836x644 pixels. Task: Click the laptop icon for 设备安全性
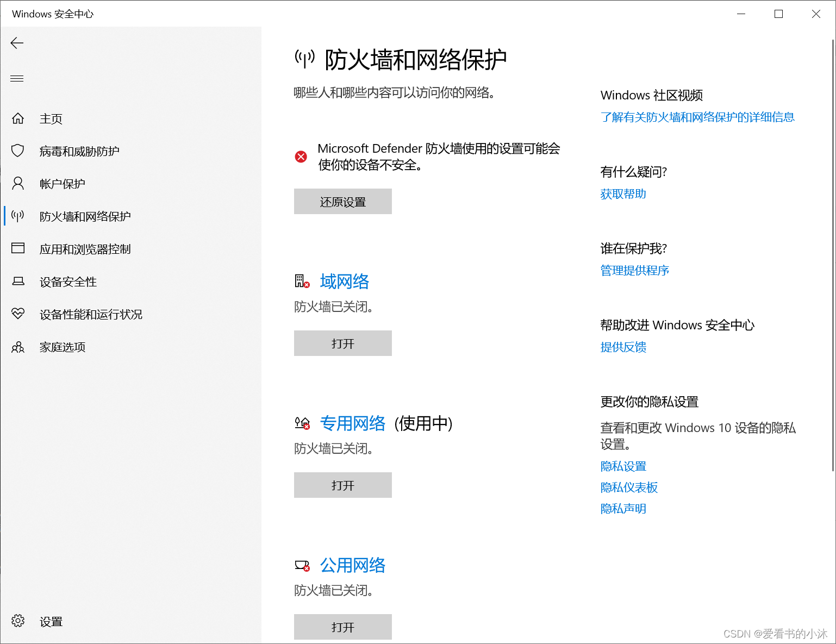(x=18, y=282)
